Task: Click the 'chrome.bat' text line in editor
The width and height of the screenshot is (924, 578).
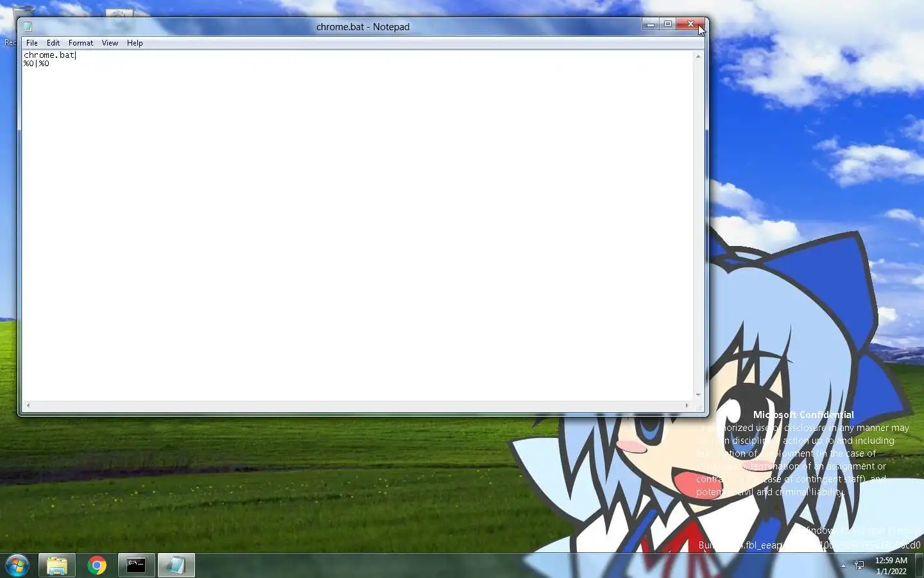Action: (49, 55)
